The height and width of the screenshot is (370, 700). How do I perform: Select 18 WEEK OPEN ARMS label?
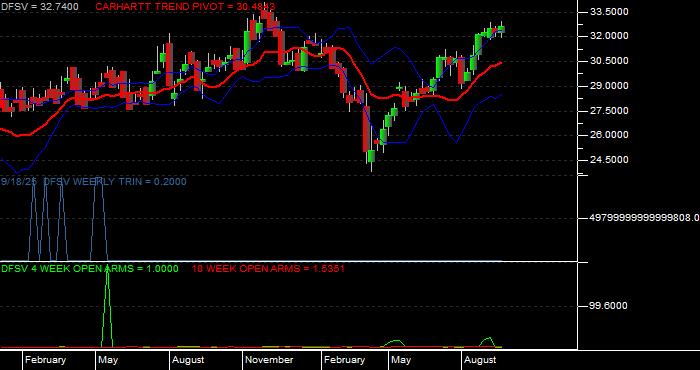(268, 269)
